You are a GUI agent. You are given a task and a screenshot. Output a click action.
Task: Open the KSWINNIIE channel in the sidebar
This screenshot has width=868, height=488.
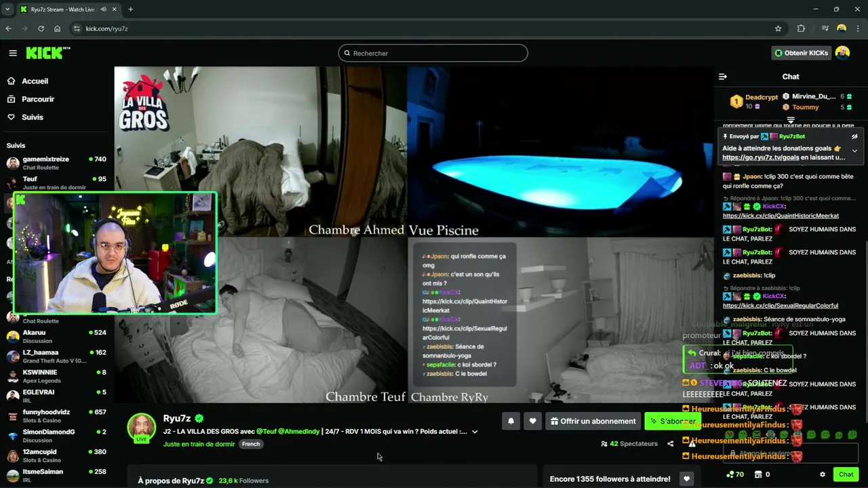pyautogui.click(x=56, y=375)
